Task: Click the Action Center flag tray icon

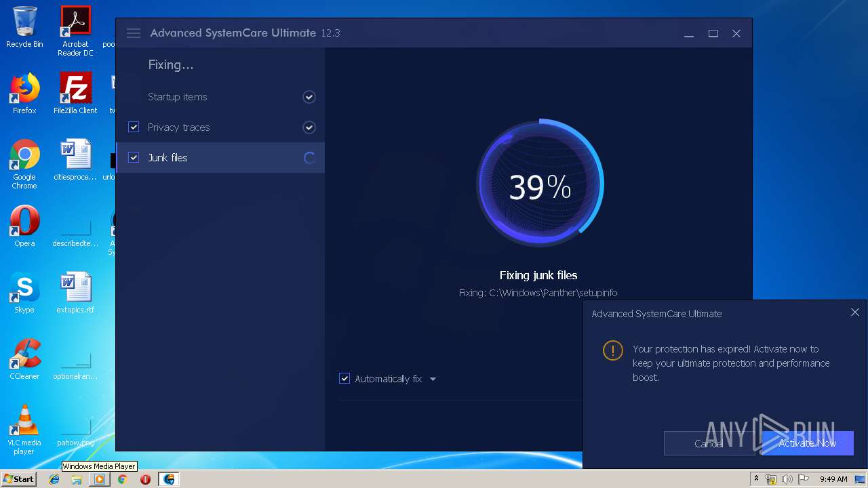Action: (804, 479)
